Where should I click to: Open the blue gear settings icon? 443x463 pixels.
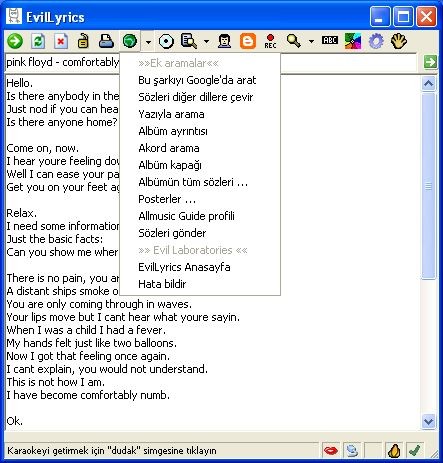point(376,41)
